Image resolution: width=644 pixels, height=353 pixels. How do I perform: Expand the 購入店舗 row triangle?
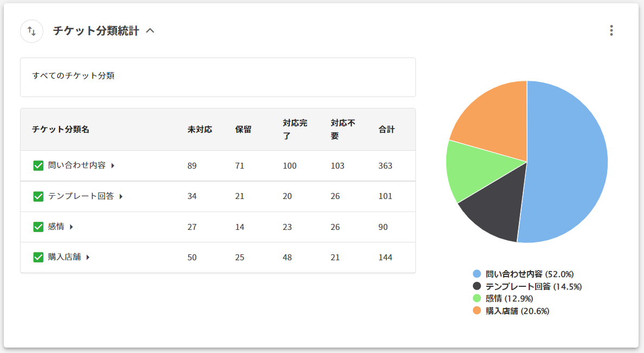point(88,257)
